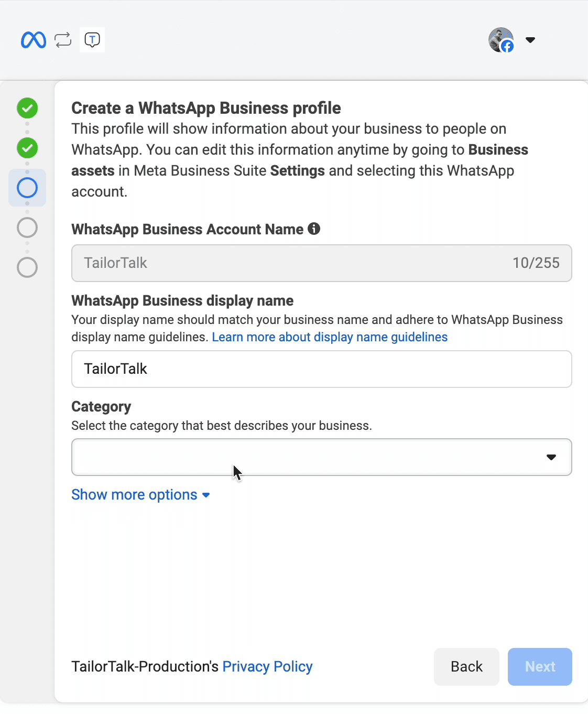Click 'Select the category that best describes' text

tap(222, 426)
